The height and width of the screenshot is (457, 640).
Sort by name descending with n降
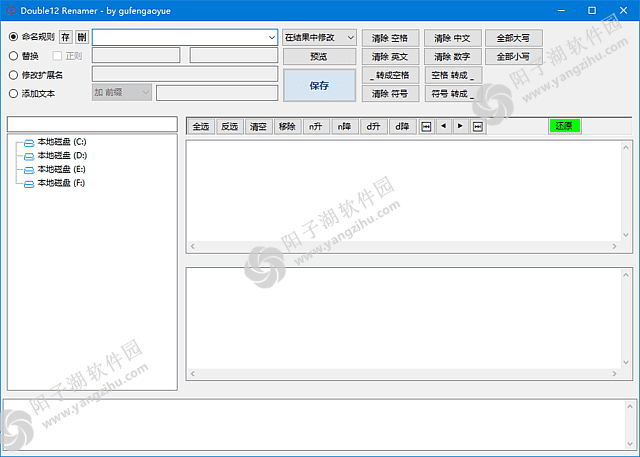[x=344, y=126]
